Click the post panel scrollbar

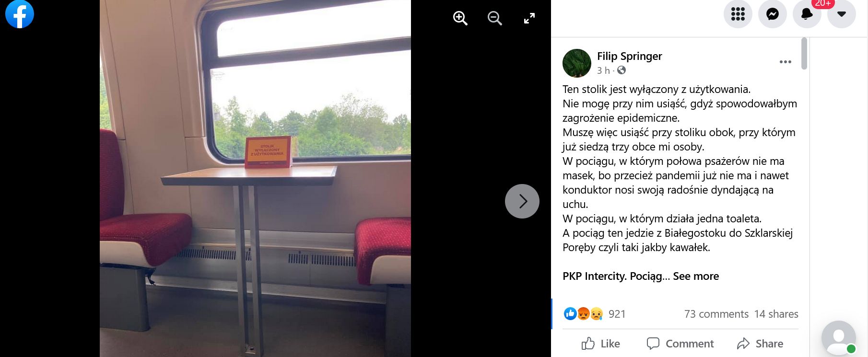[804, 54]
